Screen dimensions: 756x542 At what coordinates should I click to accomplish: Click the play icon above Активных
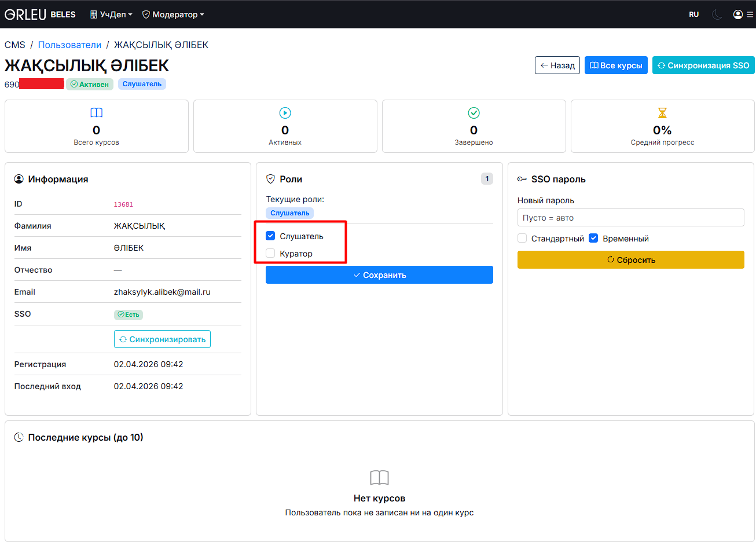click(285, 113)
